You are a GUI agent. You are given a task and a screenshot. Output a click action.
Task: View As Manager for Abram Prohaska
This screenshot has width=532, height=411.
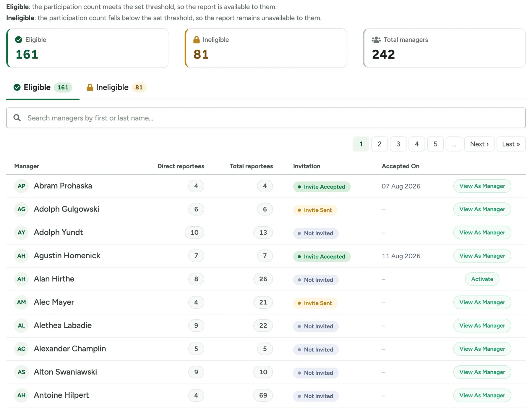click(482, 186)
